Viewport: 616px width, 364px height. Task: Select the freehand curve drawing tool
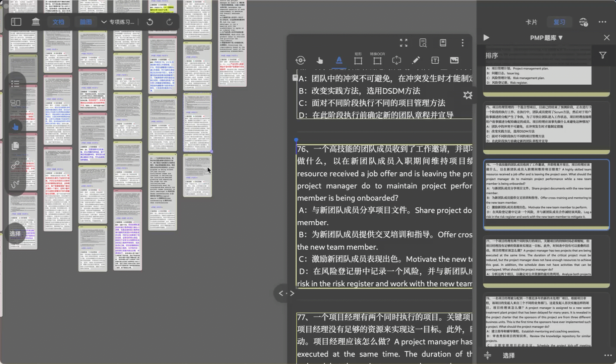click(15, 185)
